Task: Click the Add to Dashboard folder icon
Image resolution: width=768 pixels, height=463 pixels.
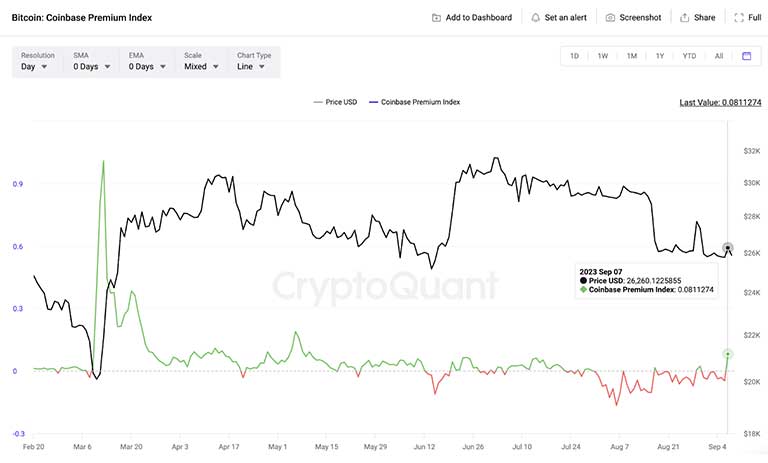Action: coord(436,18)
